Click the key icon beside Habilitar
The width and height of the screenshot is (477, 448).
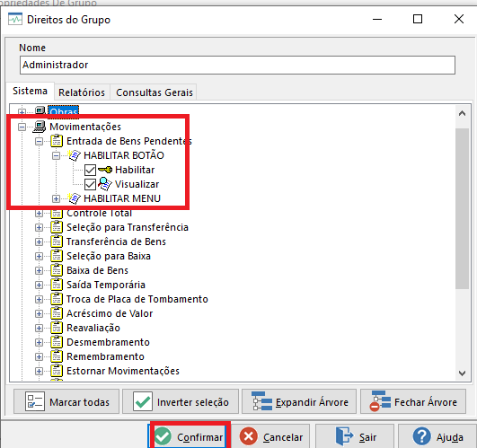(x=105, y=170)
